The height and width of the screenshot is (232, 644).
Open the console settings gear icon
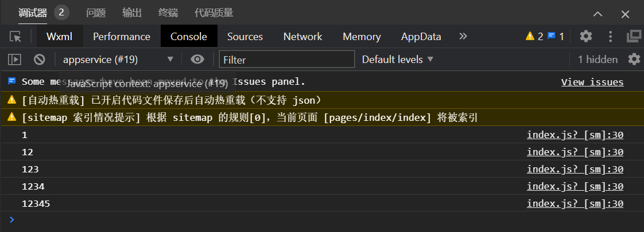[x=634, y=60]
